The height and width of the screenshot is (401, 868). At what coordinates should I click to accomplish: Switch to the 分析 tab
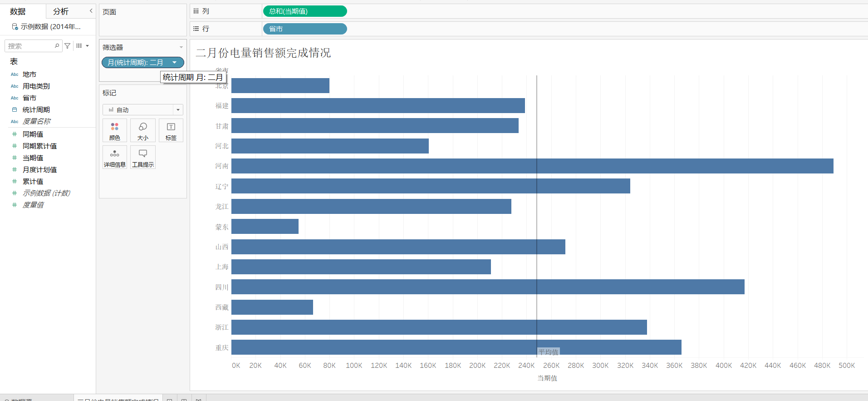click(x=61, y=11)
